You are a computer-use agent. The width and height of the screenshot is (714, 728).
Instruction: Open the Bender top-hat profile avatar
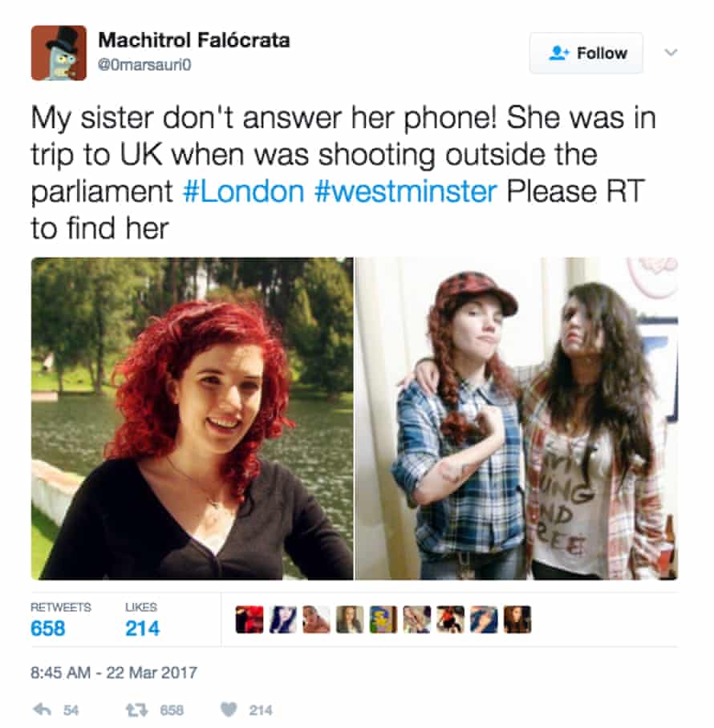pos(59,53)
